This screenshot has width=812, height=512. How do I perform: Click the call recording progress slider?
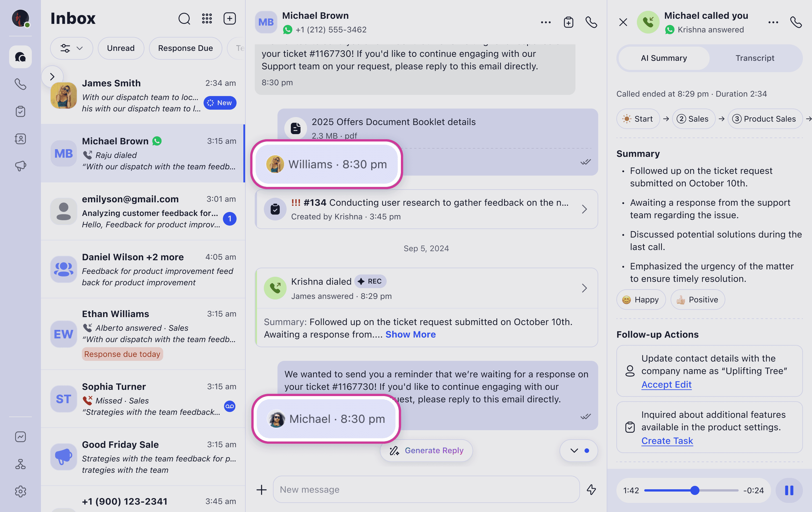point(691,490)
